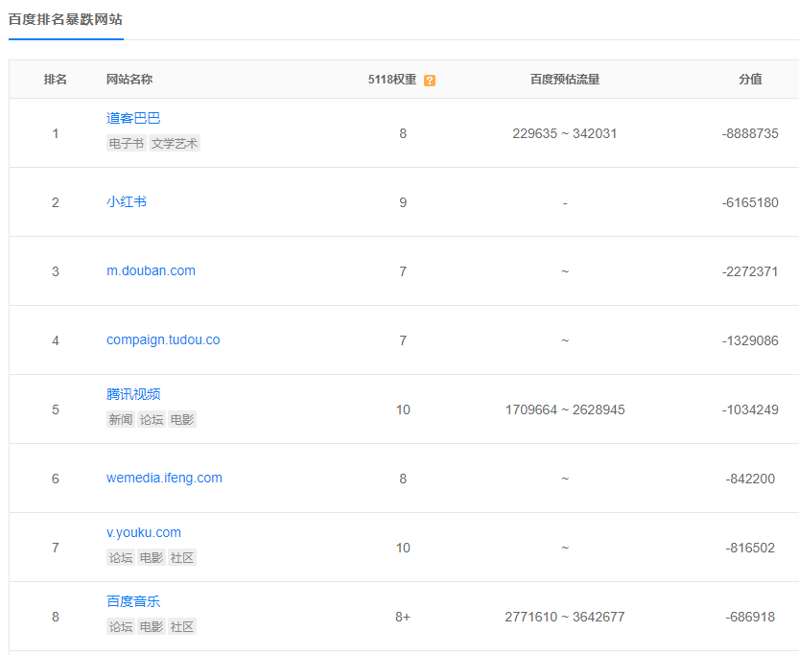The width and height of the screenshot is (799, 655).
Task: Click score value -2272371
Action: tap(750, 271)
